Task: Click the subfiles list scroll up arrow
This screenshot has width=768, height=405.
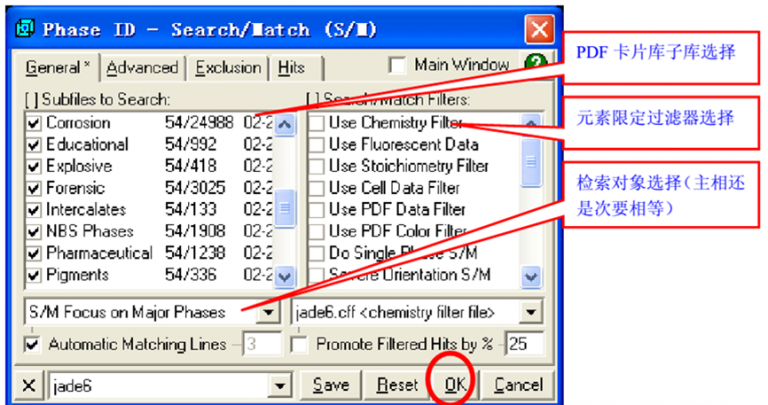Action: (x=285, y=124)
